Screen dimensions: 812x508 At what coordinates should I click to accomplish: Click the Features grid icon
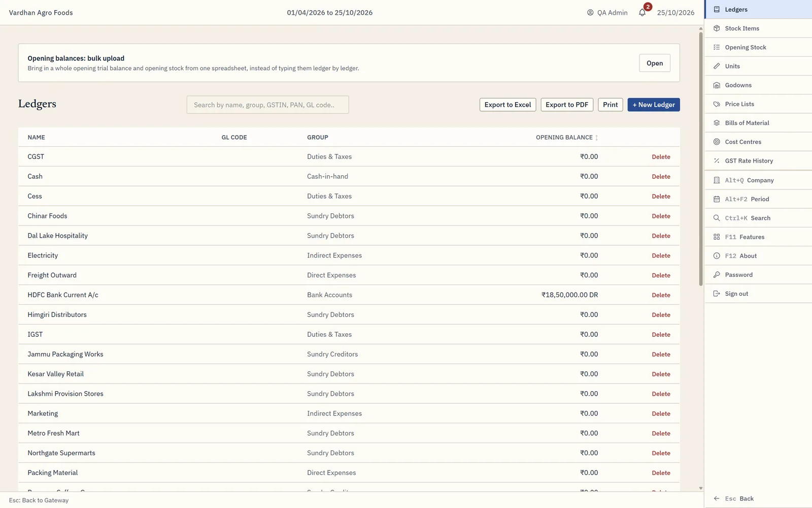pyautogui.click(x=717, y=237)
